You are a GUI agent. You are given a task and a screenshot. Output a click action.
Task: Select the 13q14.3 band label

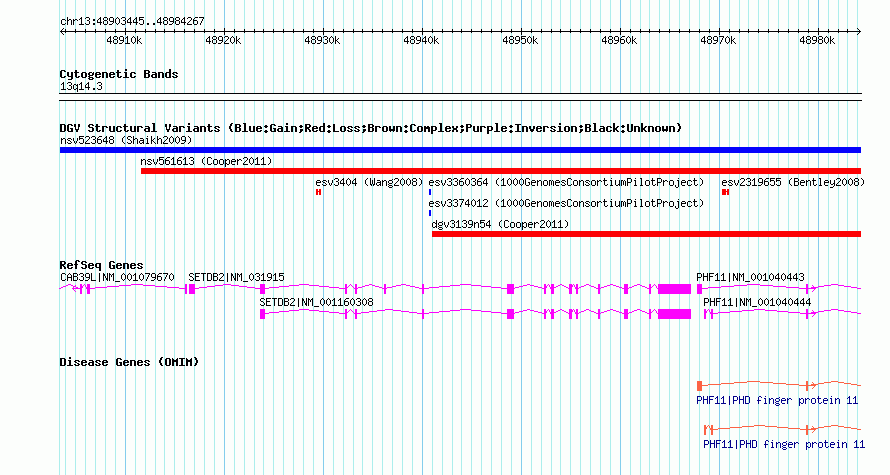point(81,86)
